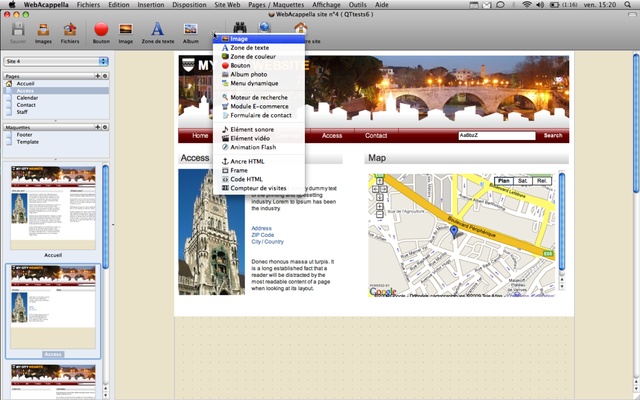Screen dimensions: 640x400
Task: Click the Accueil page thumbnail preview
Action: click(53, 208)
